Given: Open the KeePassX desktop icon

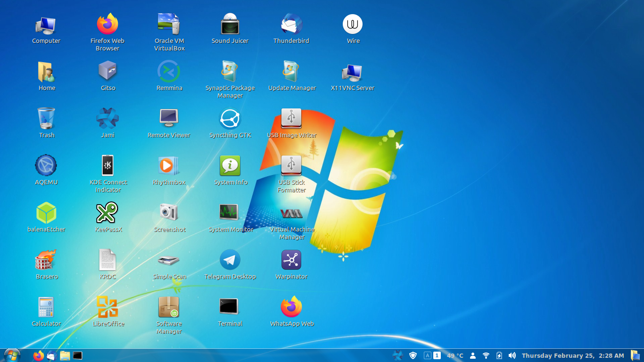Looking at the screenshot, I should (x=107, y=213).
